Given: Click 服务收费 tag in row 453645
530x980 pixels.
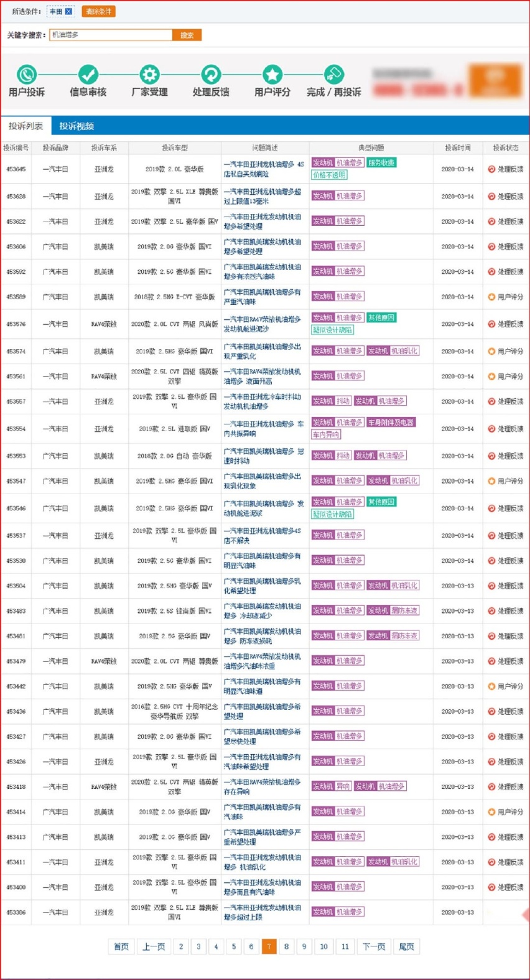Looking at the screenshot, I should pos(381,163).
